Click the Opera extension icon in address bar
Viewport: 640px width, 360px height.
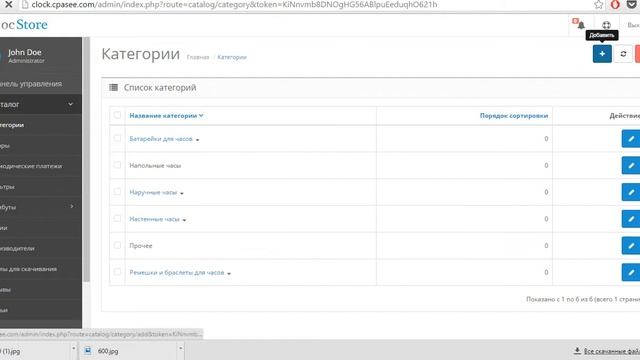[615, 5]
